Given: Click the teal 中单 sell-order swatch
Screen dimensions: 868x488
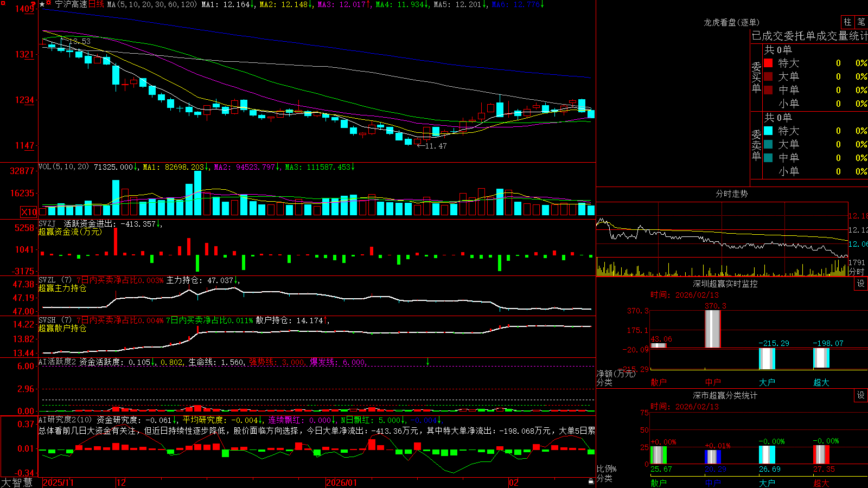Looking at the screenshot, I should click(x=768, y=157).
